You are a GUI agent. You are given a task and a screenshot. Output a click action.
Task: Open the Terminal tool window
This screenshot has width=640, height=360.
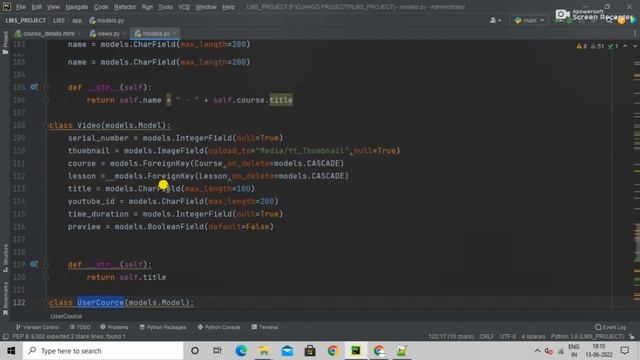pyautogui.click(x=265, y=327)
